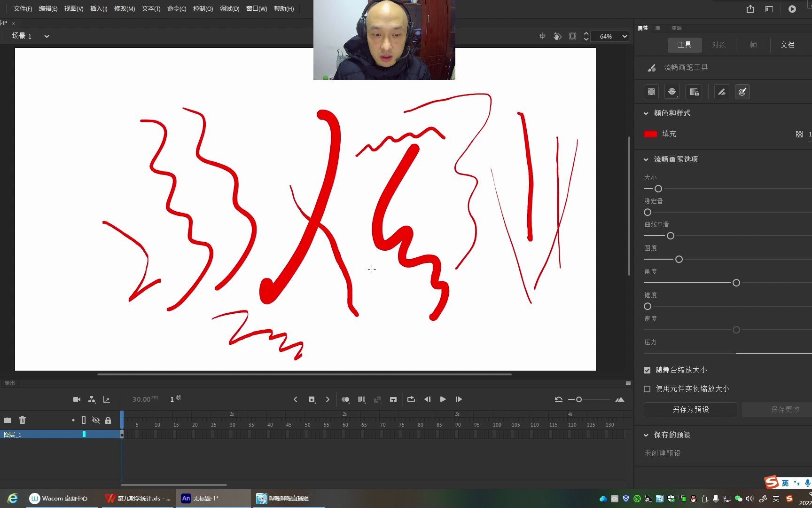Click the red 填充 color swatch
812x508 pixels.
650,134
